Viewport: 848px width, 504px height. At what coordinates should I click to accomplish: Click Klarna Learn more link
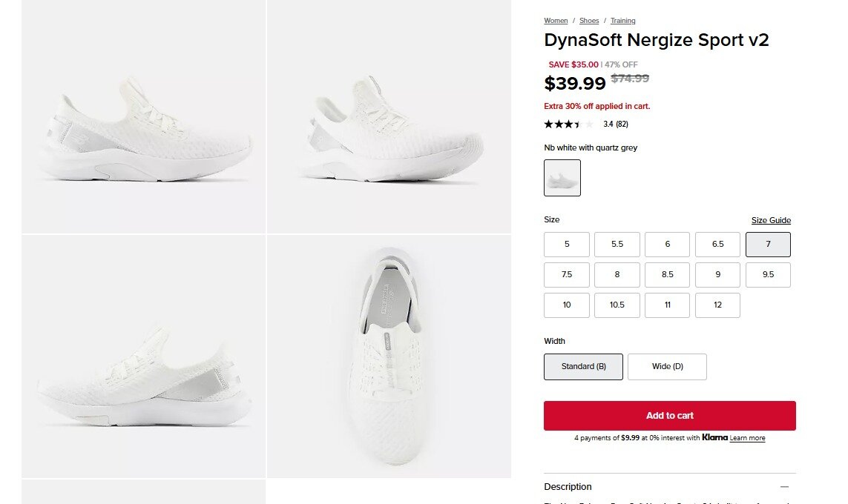coord(747,438)
